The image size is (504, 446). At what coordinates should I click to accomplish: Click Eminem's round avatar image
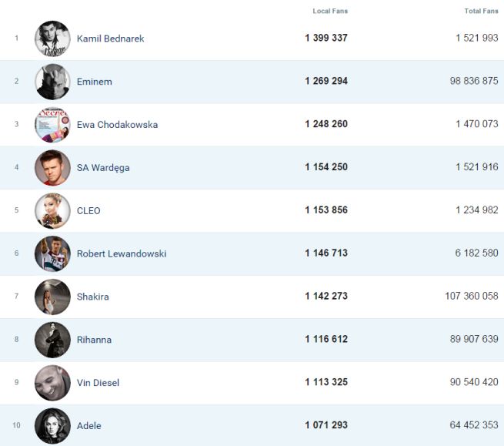click(x=52, y=82)
